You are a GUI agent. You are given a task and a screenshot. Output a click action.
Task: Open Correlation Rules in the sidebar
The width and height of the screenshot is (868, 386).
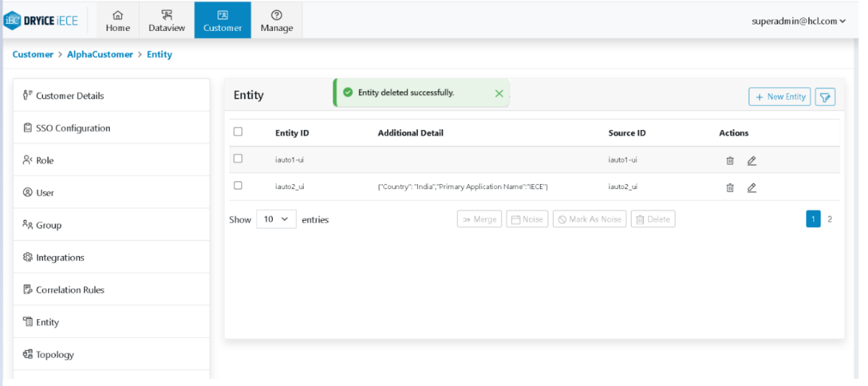point(70,290)
